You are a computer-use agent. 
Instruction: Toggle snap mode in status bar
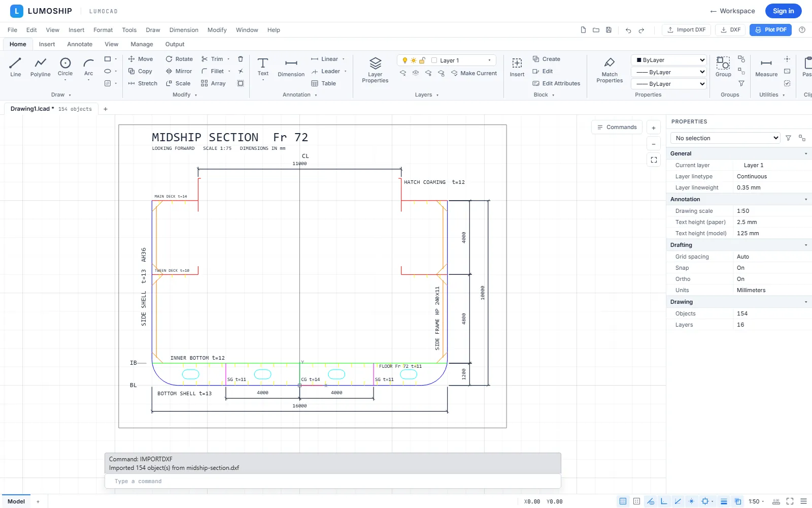tap(636, 501)
